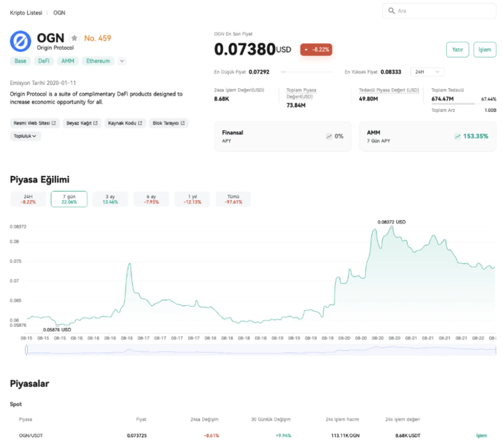Open the Kaynak Kodu source link
Image resolution: width=503 pixels, height=448 pixels.
coord(125,123)
